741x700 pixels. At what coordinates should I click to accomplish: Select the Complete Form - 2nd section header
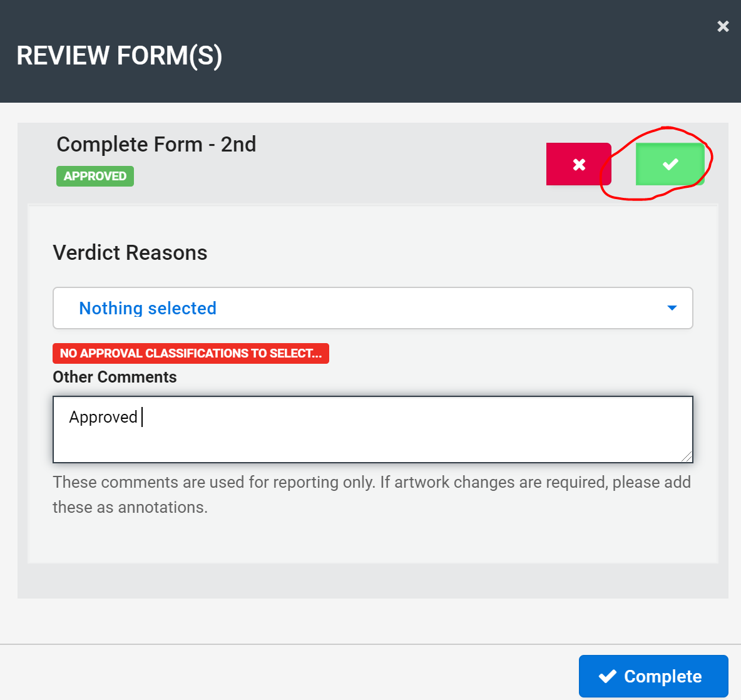point(156,144)
